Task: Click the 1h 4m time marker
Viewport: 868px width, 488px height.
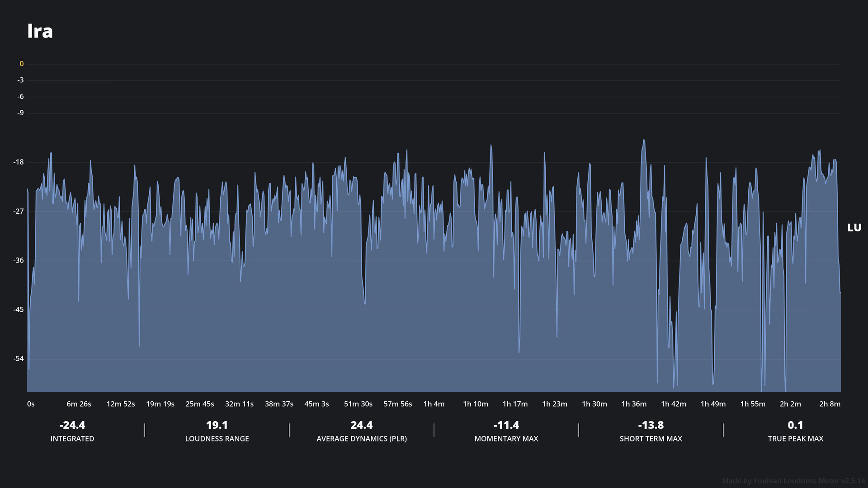Action: point(434,404)
